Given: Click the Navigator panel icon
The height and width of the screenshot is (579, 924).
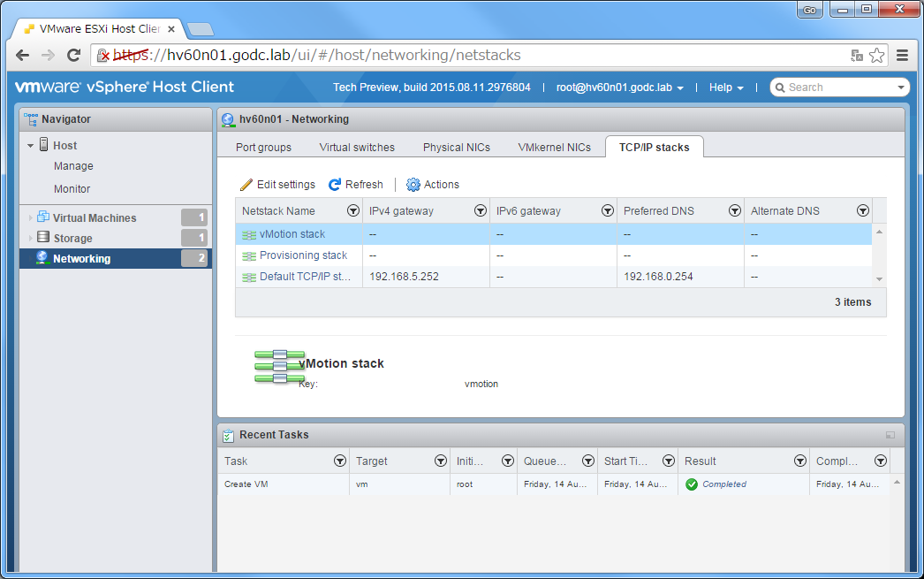Looking at the screenshot, I should pyautogui.click(x=31, y=119).
